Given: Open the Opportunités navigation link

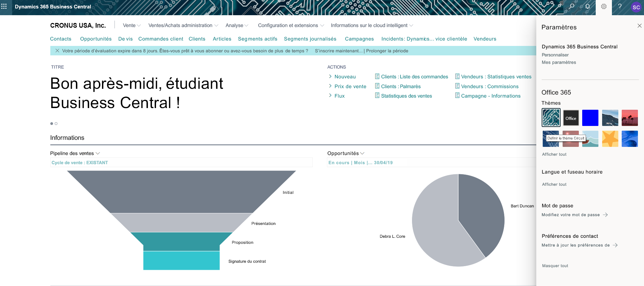Looking at the screenshot, I should click(x=96, y=39).
